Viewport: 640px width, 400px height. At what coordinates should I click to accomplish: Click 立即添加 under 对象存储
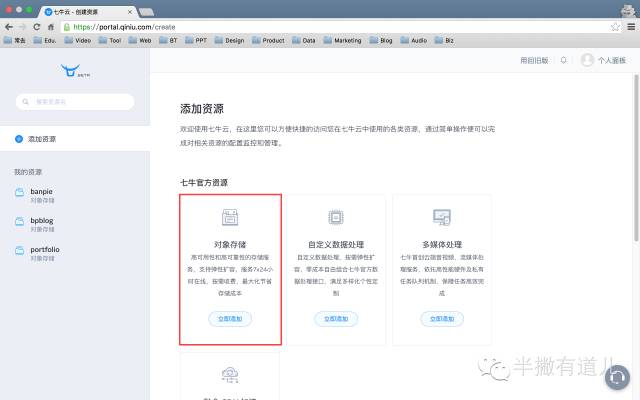tap(230, 318)
